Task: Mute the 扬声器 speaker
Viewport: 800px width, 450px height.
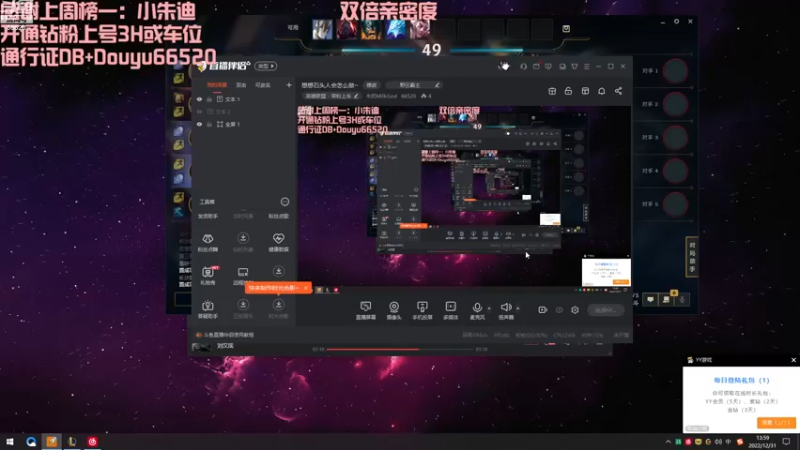Action: coord(506,310)
